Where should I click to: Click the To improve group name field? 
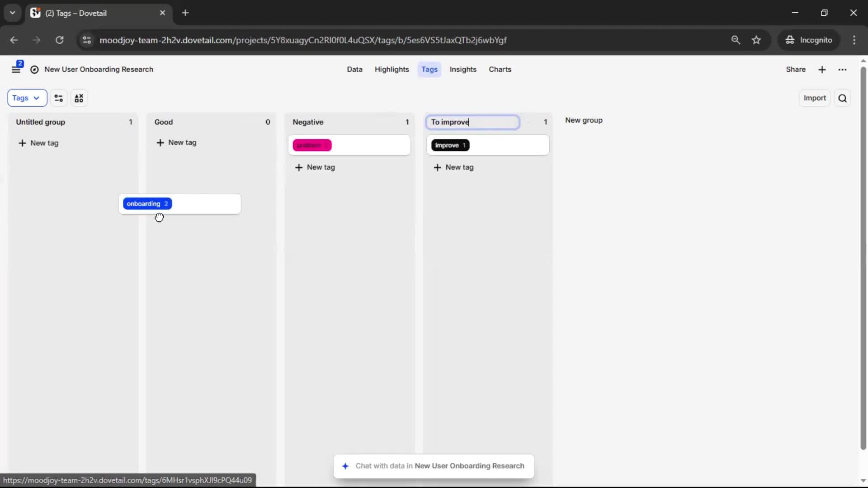tap(472, 122)
